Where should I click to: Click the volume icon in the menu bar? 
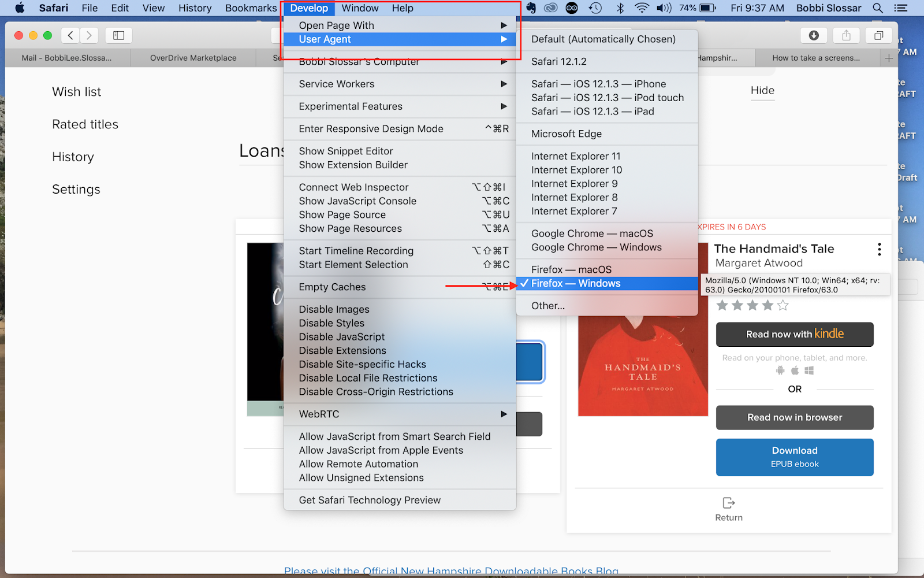[x=664, y=8]
